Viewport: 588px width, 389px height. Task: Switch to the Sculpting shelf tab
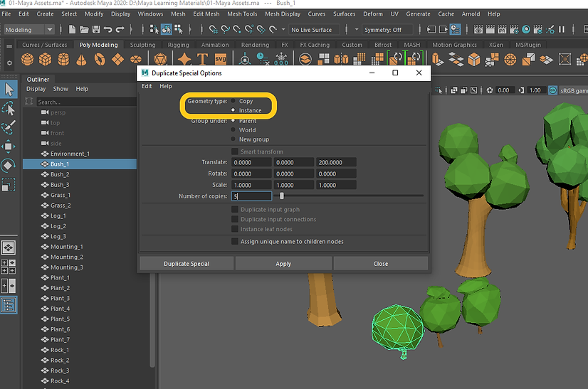pyautogui.click(x=142, y=45)
